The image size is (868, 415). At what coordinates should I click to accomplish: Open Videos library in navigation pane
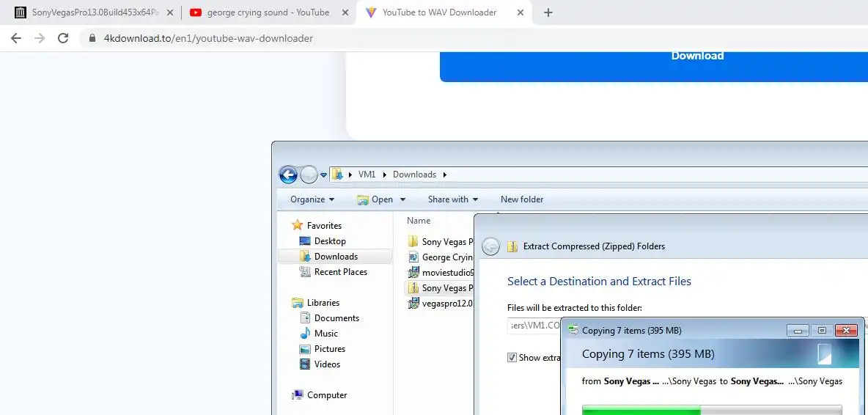pyautogui.click(x=327, y=364)
